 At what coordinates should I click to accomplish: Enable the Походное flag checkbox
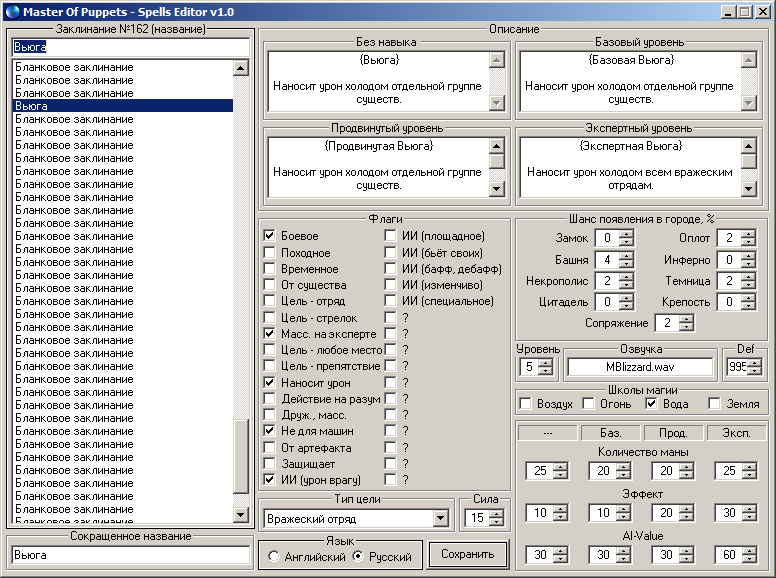tap(269, 252)
